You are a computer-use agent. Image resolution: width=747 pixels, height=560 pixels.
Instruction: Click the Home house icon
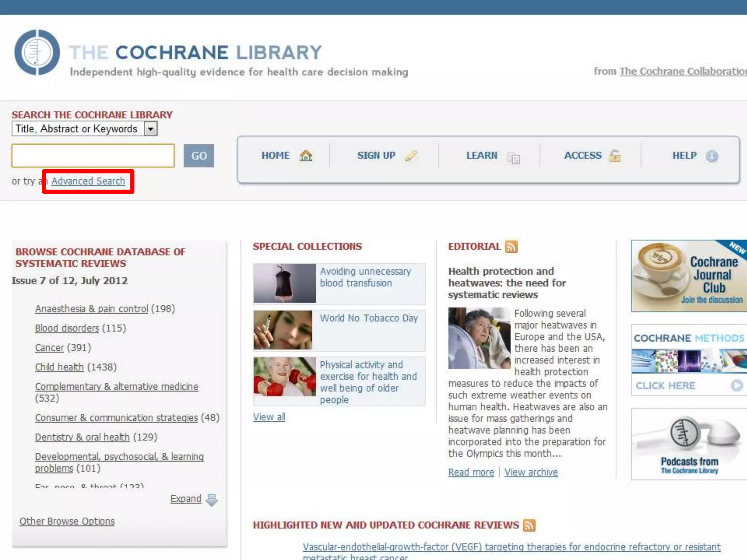[x=306, y=156]
